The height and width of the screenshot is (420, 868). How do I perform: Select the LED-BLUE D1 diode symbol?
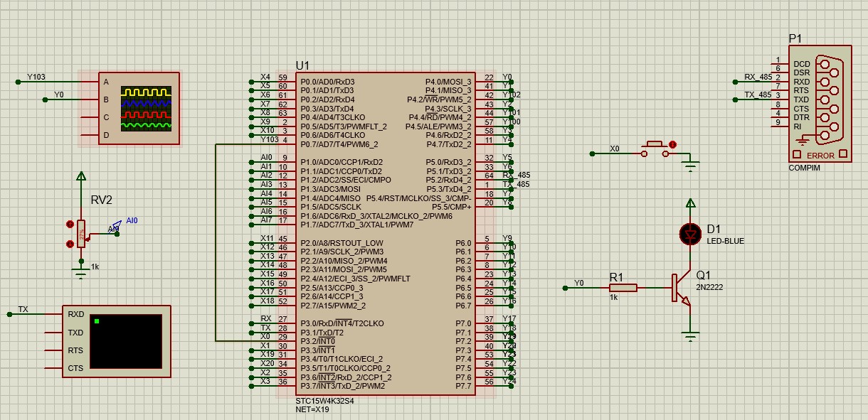coord(690,234)
